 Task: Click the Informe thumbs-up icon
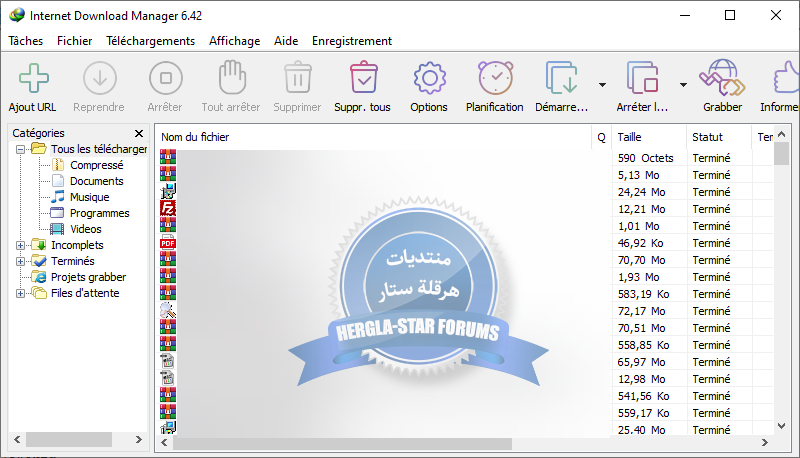[786, 78]
